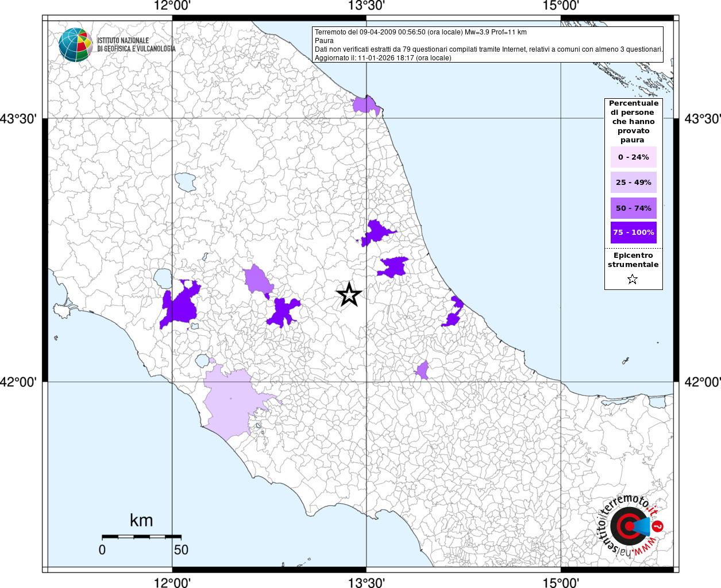This screenshot has width=721, height=588.
Task: Select the 0 - 24% legend swatch
Action: point(633,157)
